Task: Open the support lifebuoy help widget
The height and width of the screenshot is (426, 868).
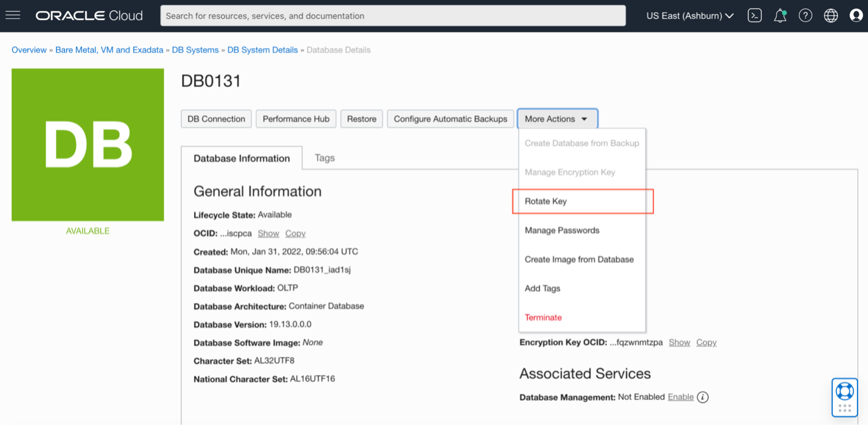Action: pos(844,391)
